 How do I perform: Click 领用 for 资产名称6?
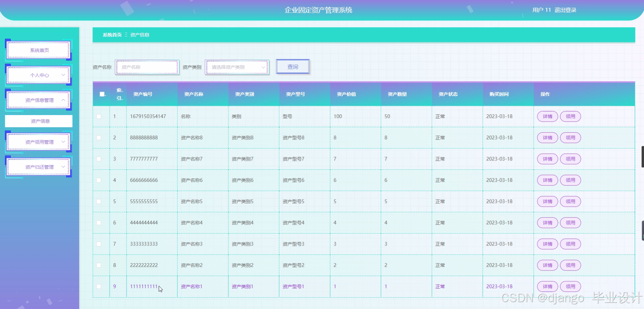click(x=570, y=180)
